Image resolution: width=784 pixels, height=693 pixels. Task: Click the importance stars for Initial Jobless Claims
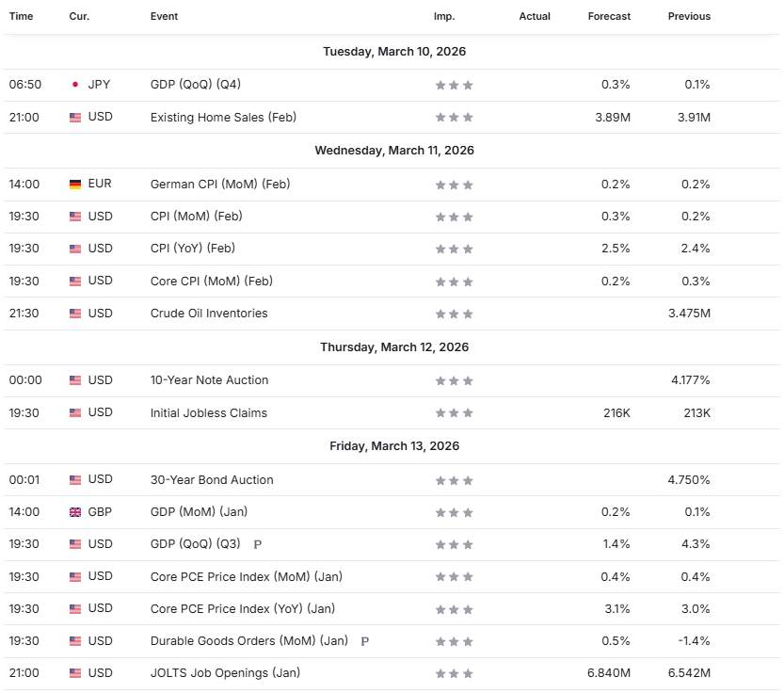point(454,413)
